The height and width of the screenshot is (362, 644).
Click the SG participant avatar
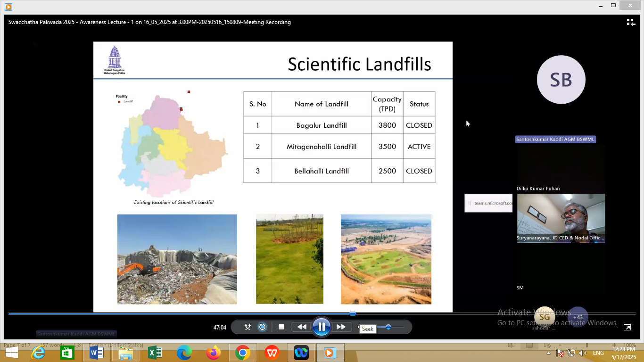[544, 317]
